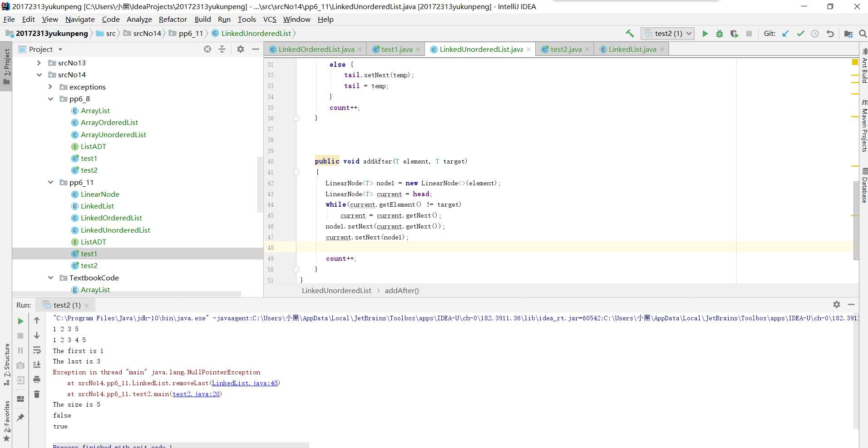Revert changes with the undo arrow icon
The image size is (868, 448).
pyautogui.click(x=830, y=34)
